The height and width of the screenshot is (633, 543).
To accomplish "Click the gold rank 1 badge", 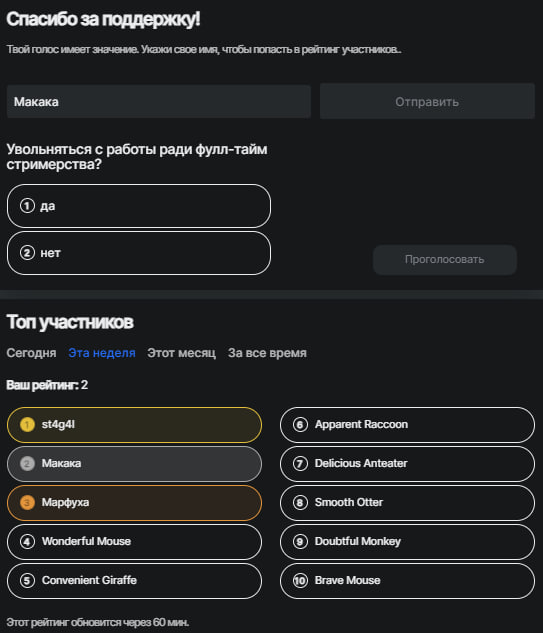I will coord(27,425).
